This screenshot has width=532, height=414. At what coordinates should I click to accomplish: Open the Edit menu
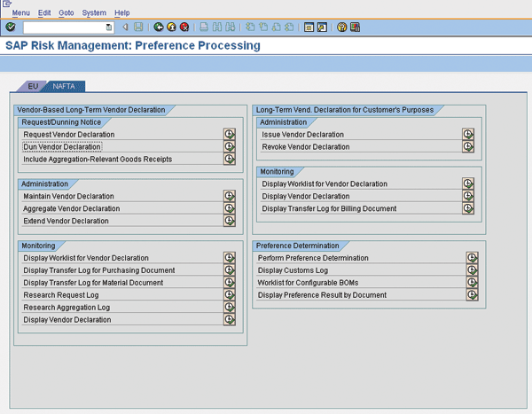click(44, 13)
